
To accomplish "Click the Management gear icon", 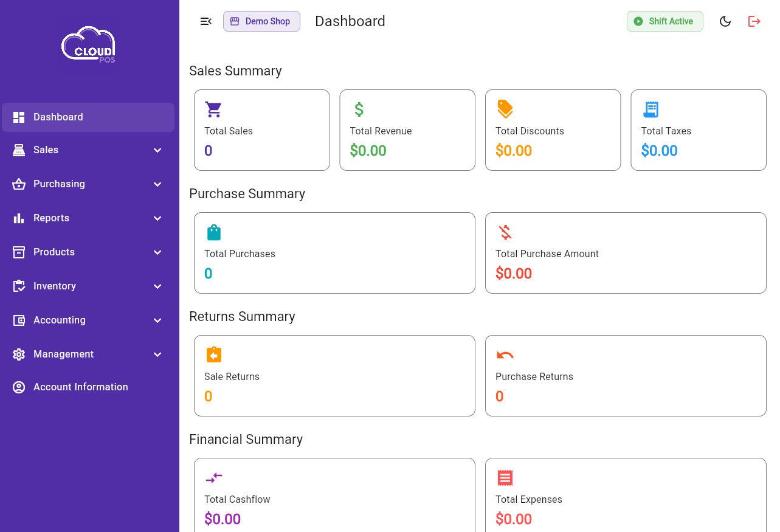I will 19,354.
